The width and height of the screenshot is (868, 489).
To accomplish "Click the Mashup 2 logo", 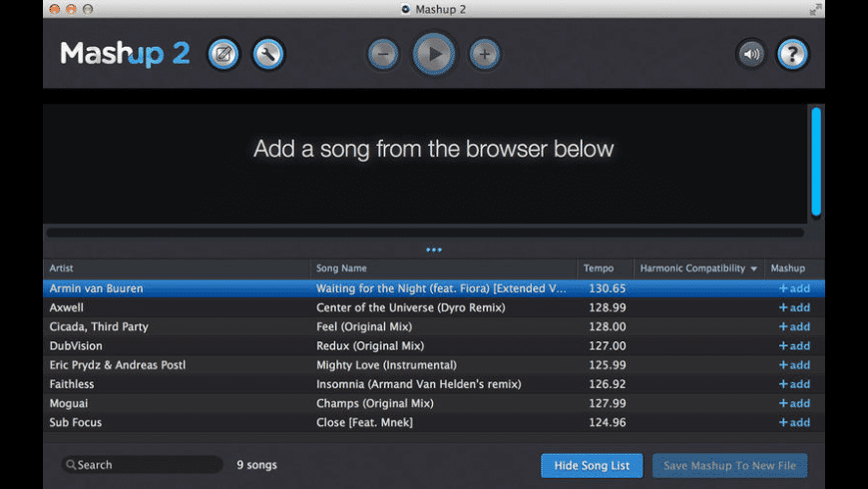I will pyautogui.click(x=125, y=54).
